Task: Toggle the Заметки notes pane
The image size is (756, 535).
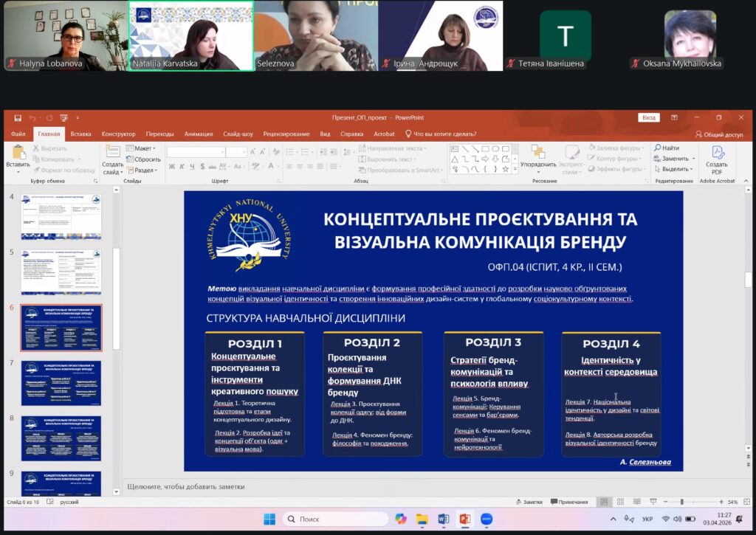Action: tap(529, 502)
